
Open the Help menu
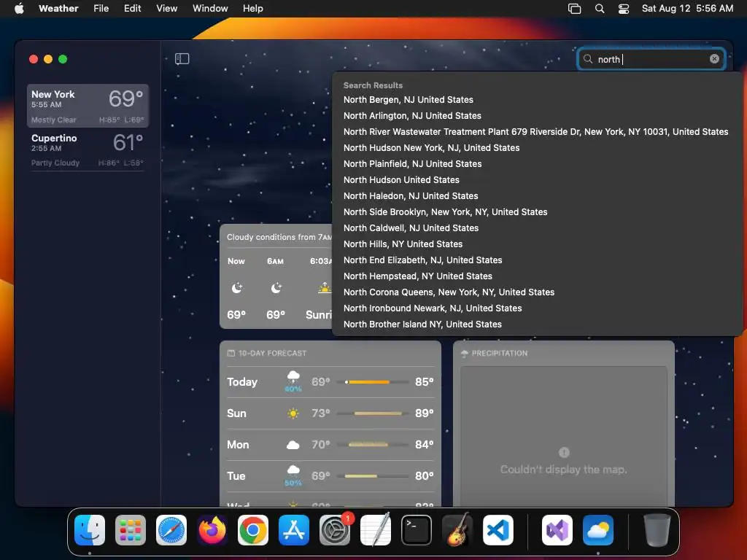(x=252, y=8)
